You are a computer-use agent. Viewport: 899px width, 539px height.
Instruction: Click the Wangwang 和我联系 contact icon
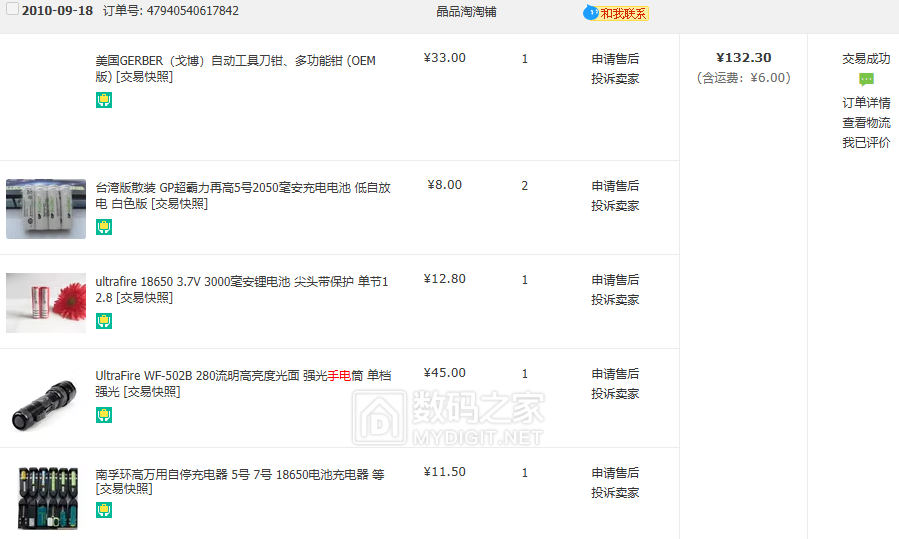click(x=616, y=13)
